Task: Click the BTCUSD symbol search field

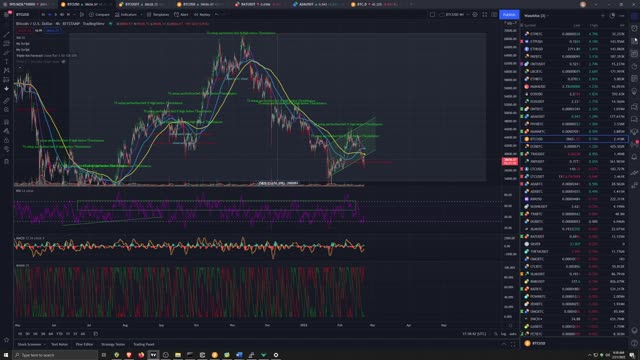Action: click(x=23, y=15)
